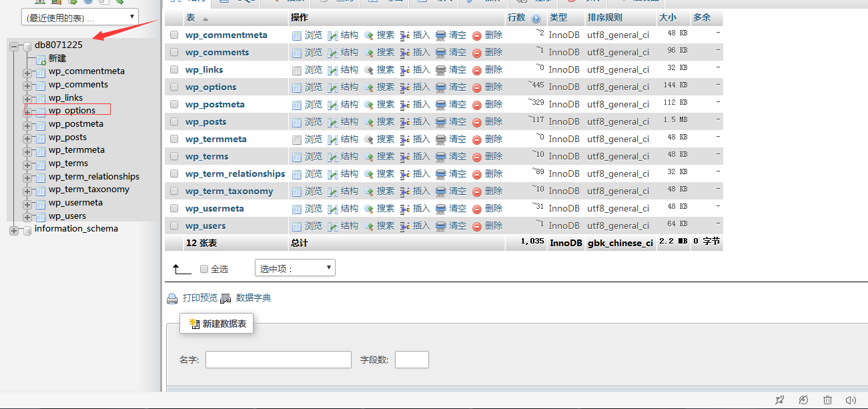868x409 pixels.
Task: Click the printer icon beside 打印预览
Action: (x=172, y=298)
